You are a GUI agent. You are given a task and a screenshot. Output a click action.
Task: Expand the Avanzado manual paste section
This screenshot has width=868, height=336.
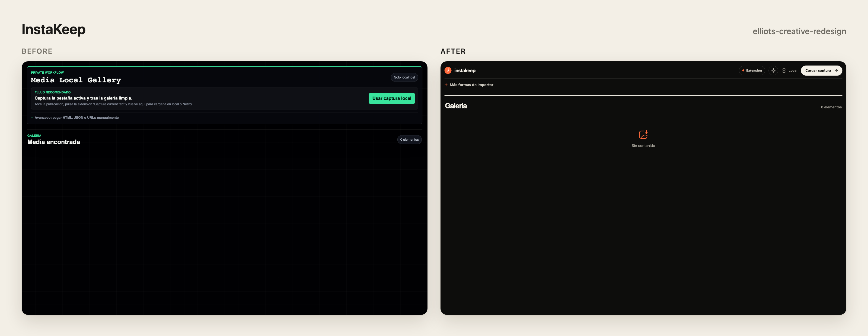(x=75, y=118)
